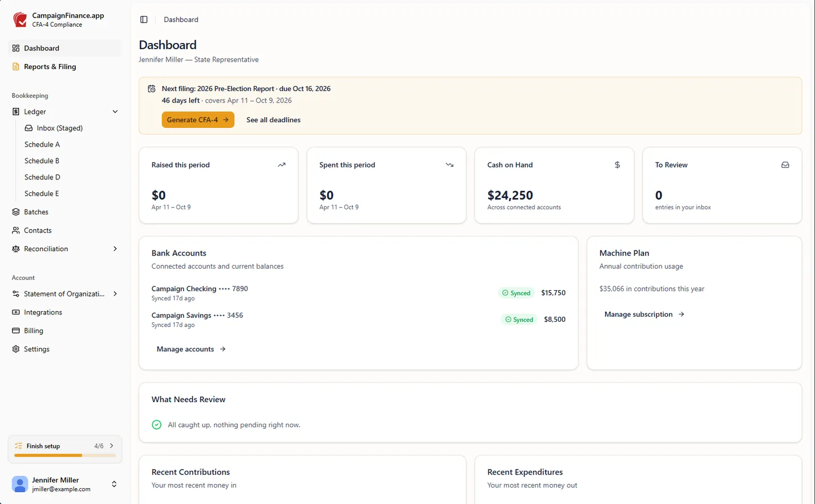Click the Recent Expenditures heading

pyautogui.click(x=525, y=472)
